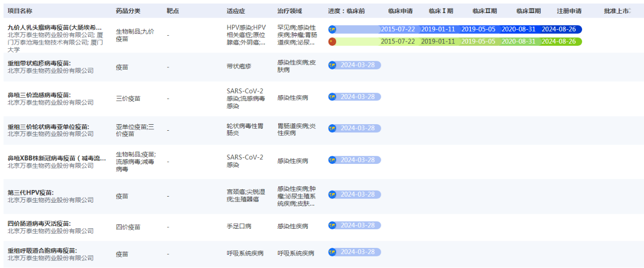Click the 治疗领域 column header
This screenshot has width=644, height=268.
pyautogui.click(x=290, y=11)
